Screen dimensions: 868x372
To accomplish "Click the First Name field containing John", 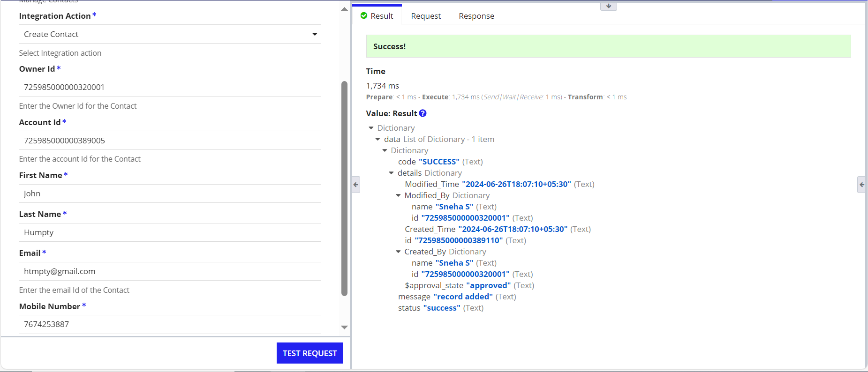I will (170, 193).
